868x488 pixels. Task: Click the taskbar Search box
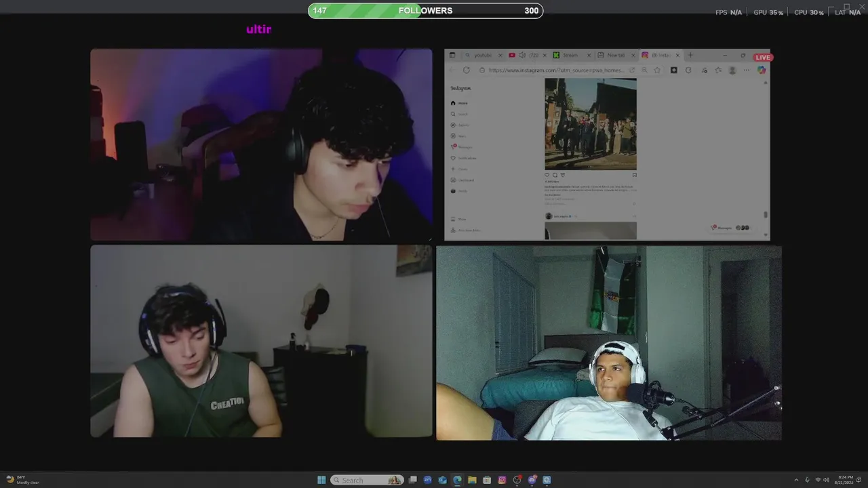(x=367, y=480)
